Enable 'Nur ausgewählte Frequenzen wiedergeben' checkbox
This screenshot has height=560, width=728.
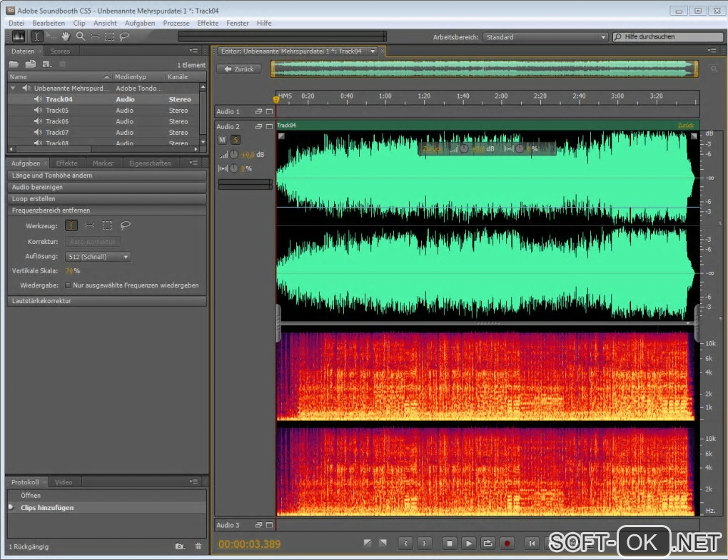point(68,285)
